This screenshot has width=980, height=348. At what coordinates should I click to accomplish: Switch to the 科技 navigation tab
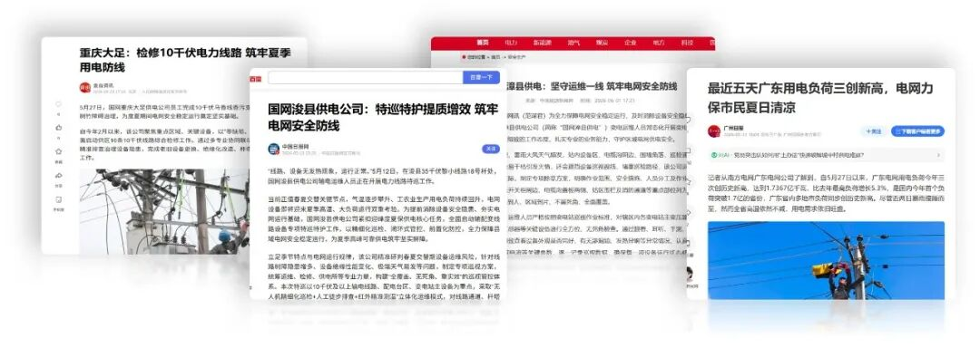tap(687, 43)
